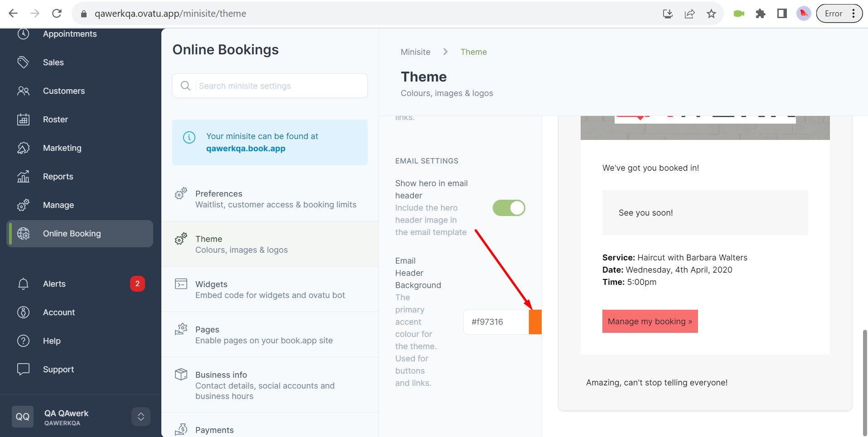868x437 pixels.
Task: Expand the QA QAwerk account switcher
Action: point(141,417)
